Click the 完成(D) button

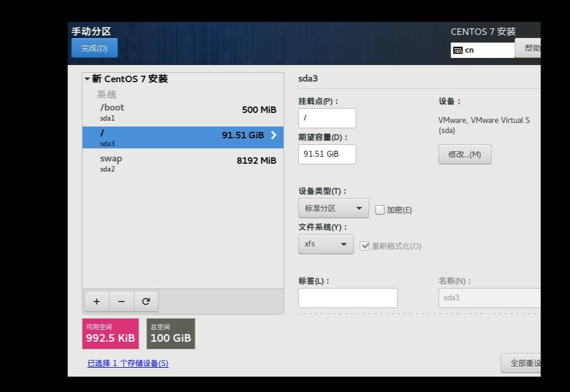95,48
